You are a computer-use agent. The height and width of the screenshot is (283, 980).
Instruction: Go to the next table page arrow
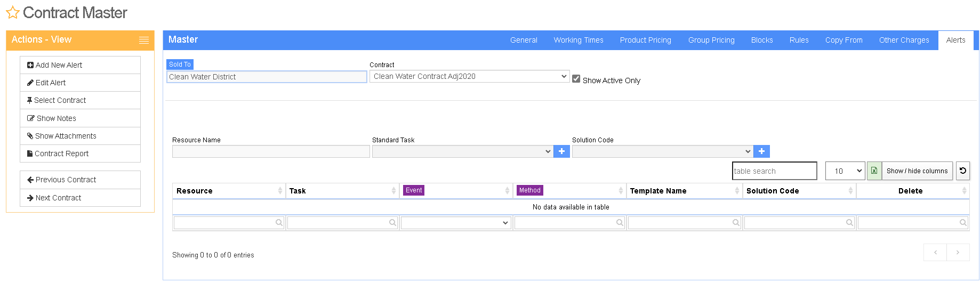pos(958,252)
